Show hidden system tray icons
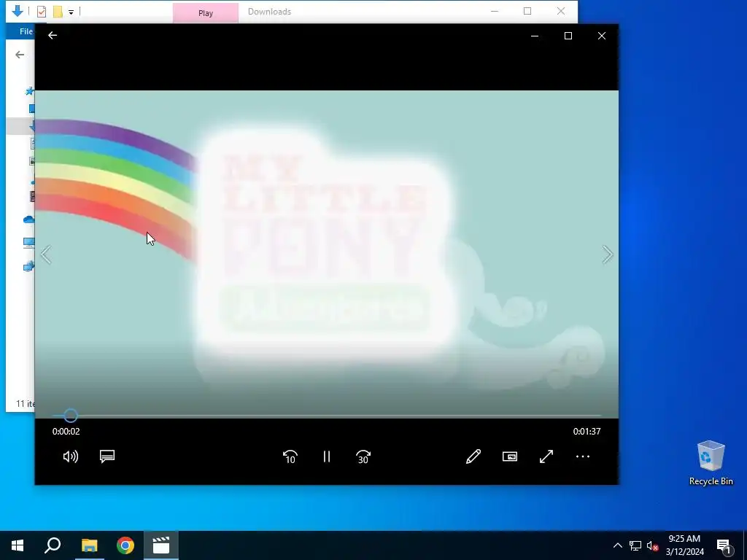This screenshot has height=560, width=747. point(617,545)
